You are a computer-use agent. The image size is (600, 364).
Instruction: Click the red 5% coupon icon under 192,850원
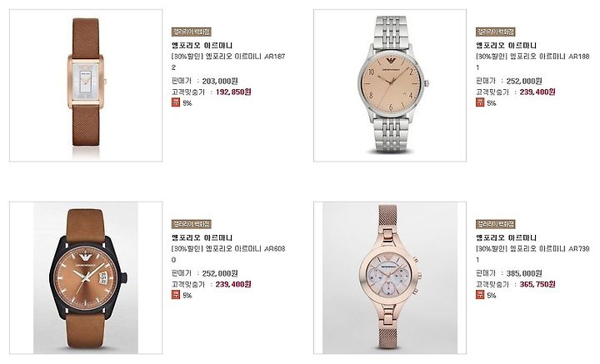coord(176,102)
